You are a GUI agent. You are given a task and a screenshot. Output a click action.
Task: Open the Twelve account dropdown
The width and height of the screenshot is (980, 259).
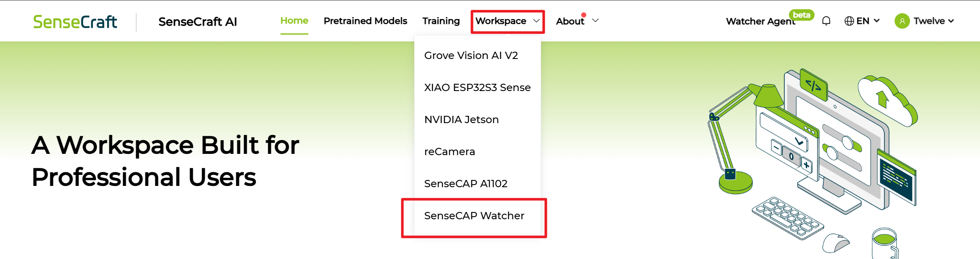pos(933,21)
